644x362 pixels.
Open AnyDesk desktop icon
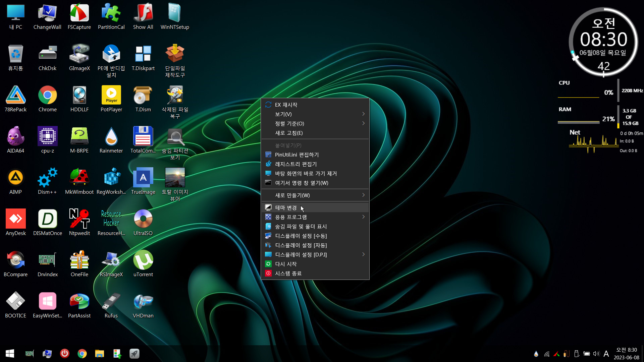coord(15,223)
